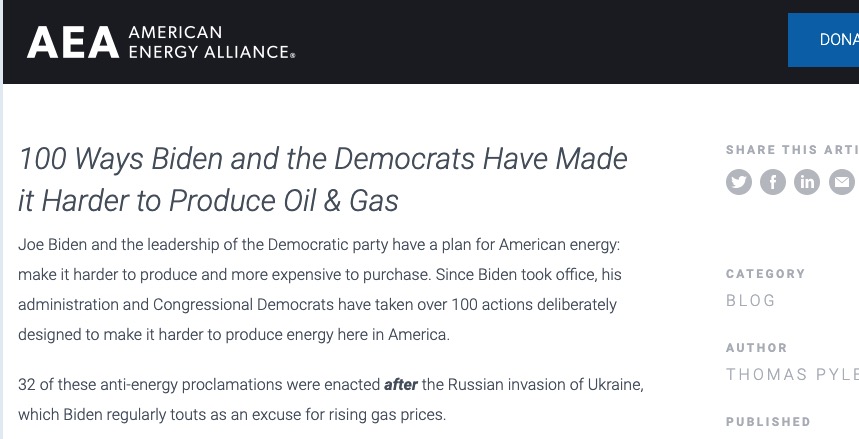Send the article using the email icon
The width and height of the screenshot is (859, 439).
point(842,181)
